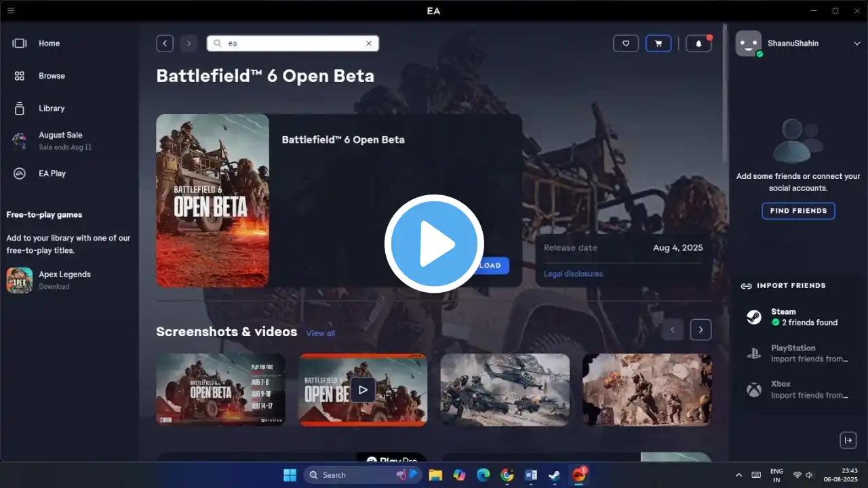Image resolution: width=868 pixels, height=488 pixels.
Task: Expand the ShaanuShahin account dropdown
Action: point(856,43)
